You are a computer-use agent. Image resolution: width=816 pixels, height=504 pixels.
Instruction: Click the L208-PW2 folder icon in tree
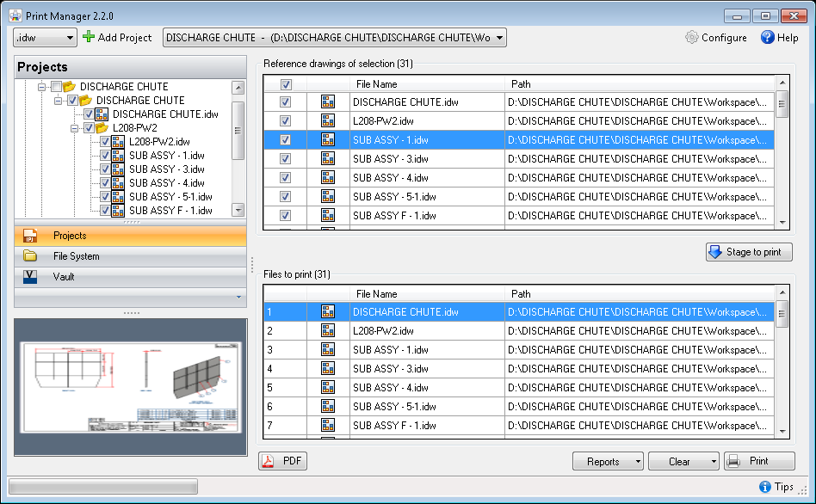click(102, 127)
